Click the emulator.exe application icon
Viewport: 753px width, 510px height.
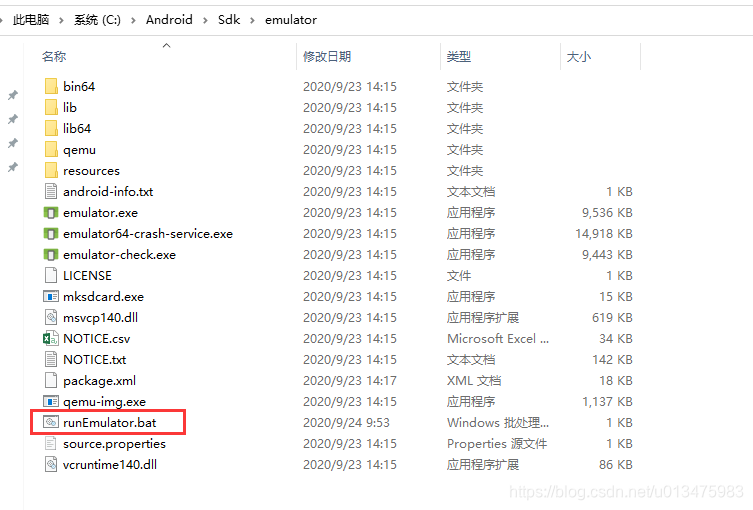[x=51, y=212]
